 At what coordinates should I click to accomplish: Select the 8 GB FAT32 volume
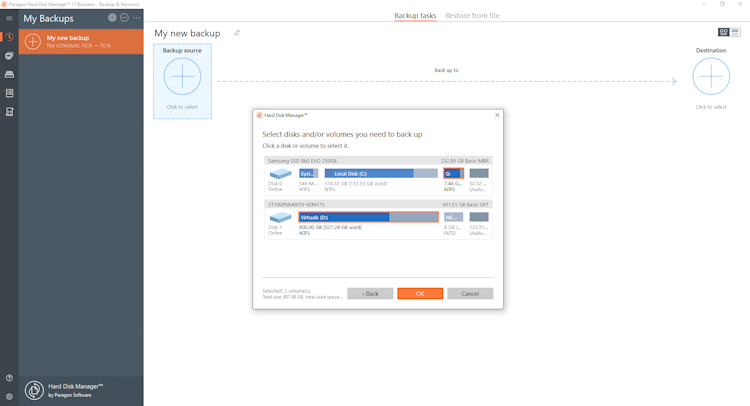[x=453, y=217]
